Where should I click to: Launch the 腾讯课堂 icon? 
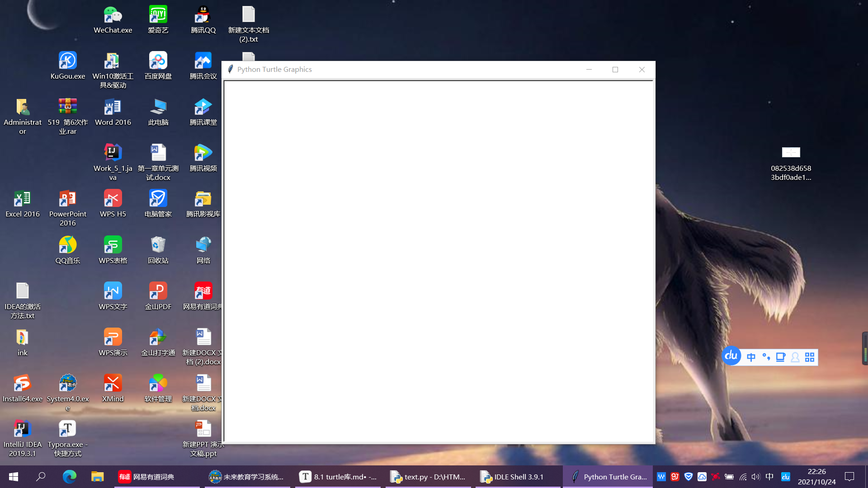(203, 112)
